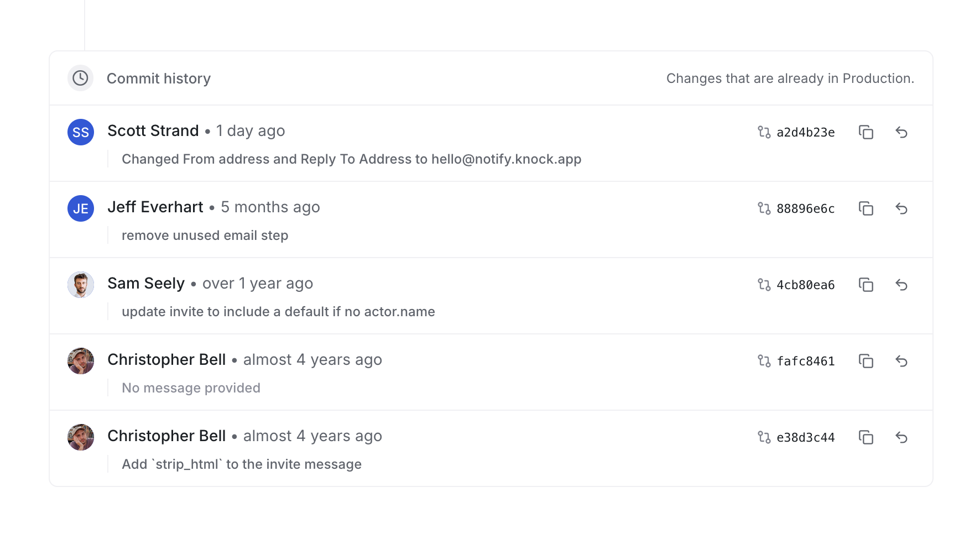The image size is (980, 534).
Task: Click Sam Seely's profile photo
Action: point(80,284)
